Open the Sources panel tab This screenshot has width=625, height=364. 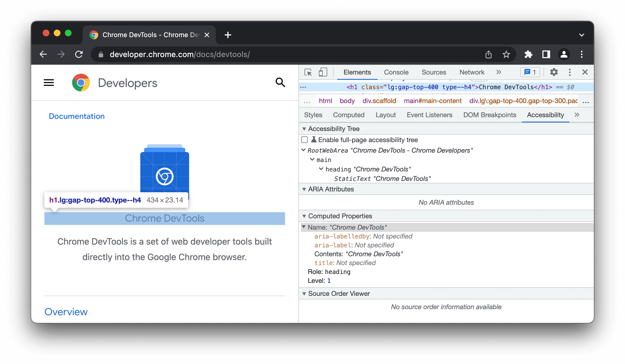[x=433, y=72]
